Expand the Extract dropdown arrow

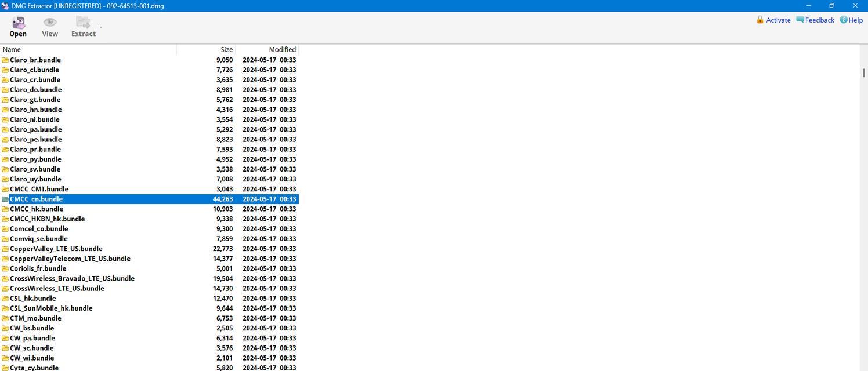101,27
